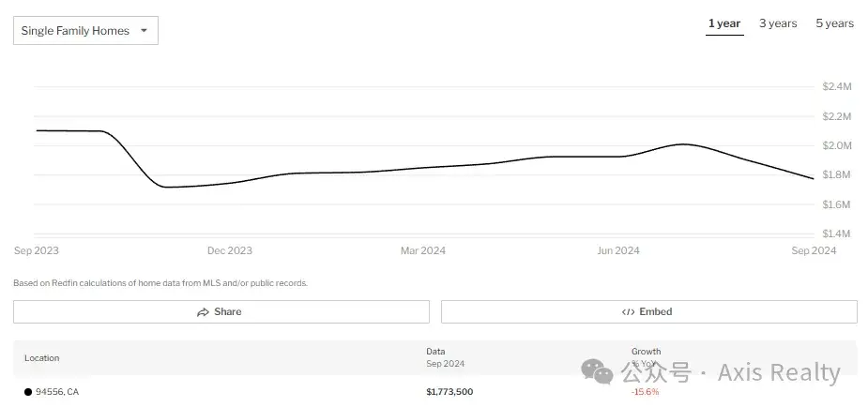Viewport: 868px width, 407px height.
Task: Click the WeChat logo in the watermark
Action: [597, 372]
